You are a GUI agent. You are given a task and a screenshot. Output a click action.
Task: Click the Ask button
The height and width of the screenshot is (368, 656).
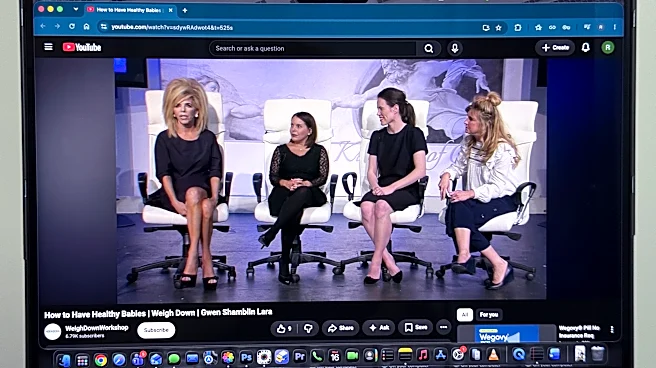click(x=379, y=328)
